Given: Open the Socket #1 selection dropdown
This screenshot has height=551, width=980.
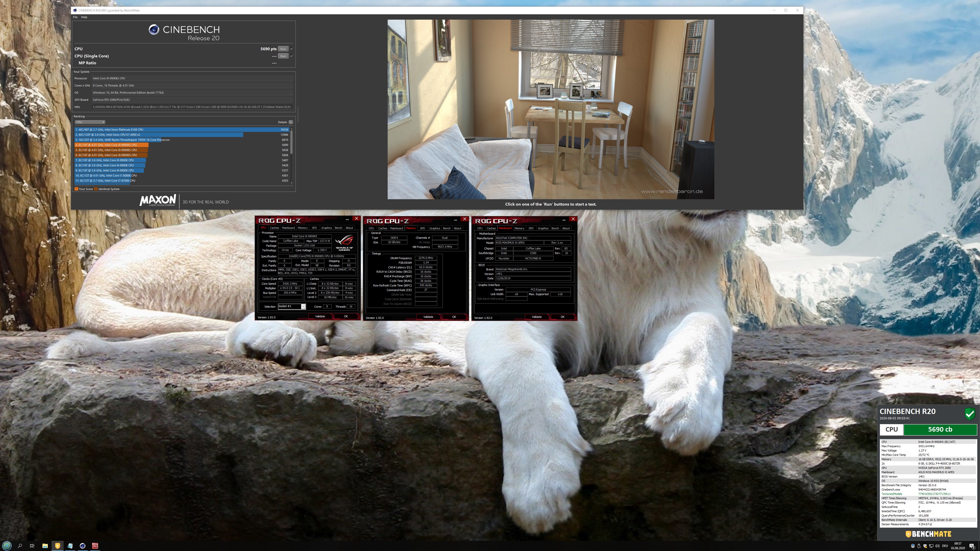Looking at the screenshot, I should 291,306.
